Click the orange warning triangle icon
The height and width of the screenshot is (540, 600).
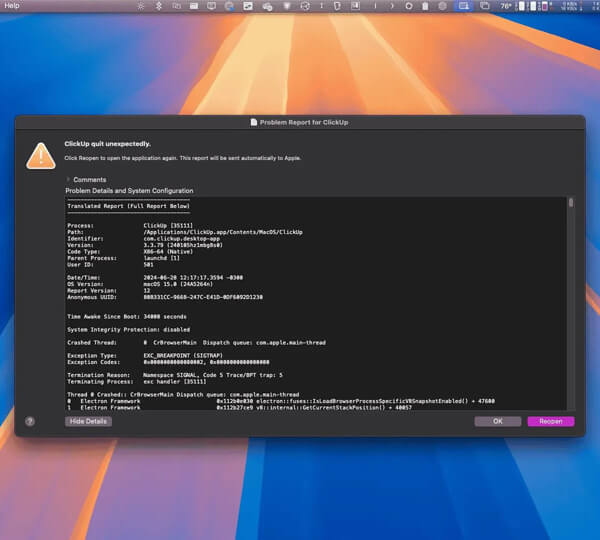click(x=41, y=156)
